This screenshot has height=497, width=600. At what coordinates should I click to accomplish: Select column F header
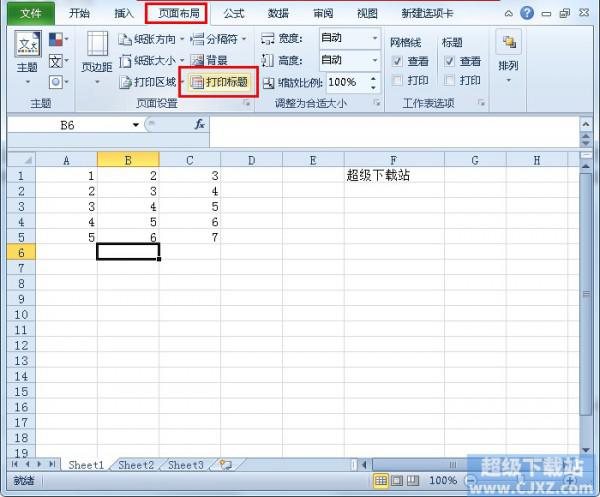click(394, 160)
